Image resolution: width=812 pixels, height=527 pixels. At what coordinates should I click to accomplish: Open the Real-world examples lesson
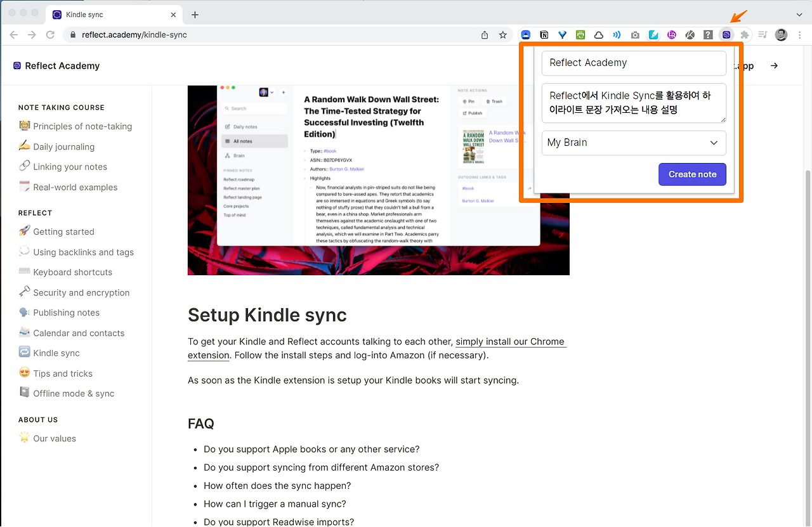pyautogui.click(x=68, y=187)
